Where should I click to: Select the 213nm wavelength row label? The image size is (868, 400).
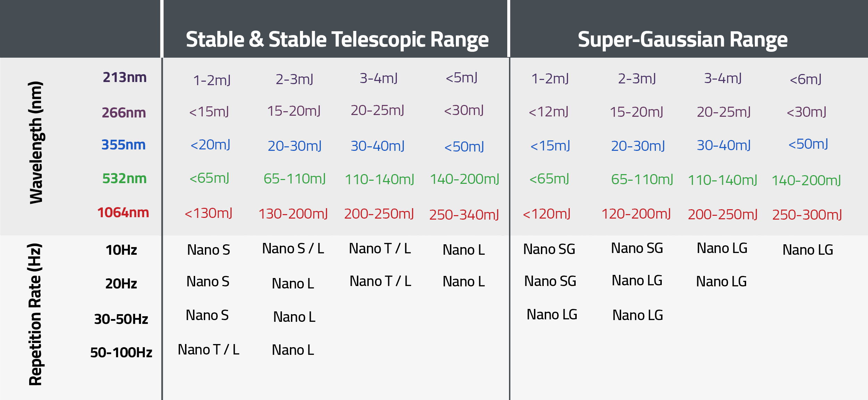(125, 77)
